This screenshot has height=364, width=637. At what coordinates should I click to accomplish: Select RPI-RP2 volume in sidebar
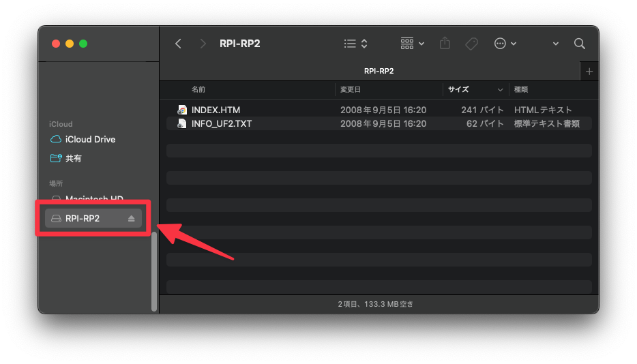coord(93,218)
